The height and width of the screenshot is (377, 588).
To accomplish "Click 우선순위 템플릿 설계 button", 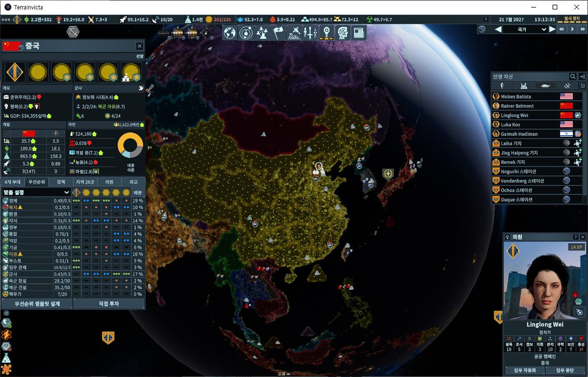I will pos(37,303).
